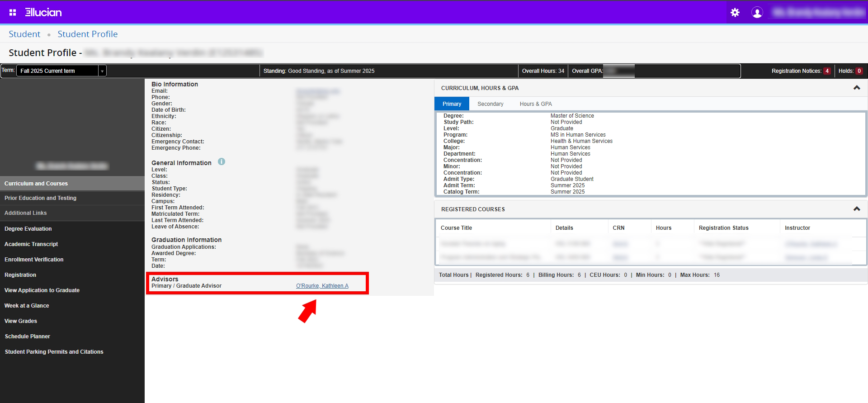Open Academic Transcript in sidebar
Screen dimensions: 868x403
[x=31, y=244]
